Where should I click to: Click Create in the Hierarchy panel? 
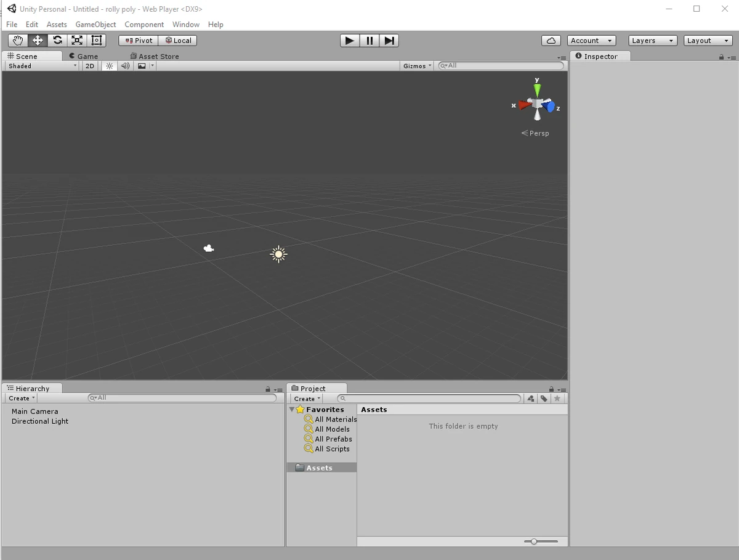click(x=20, y=398)
